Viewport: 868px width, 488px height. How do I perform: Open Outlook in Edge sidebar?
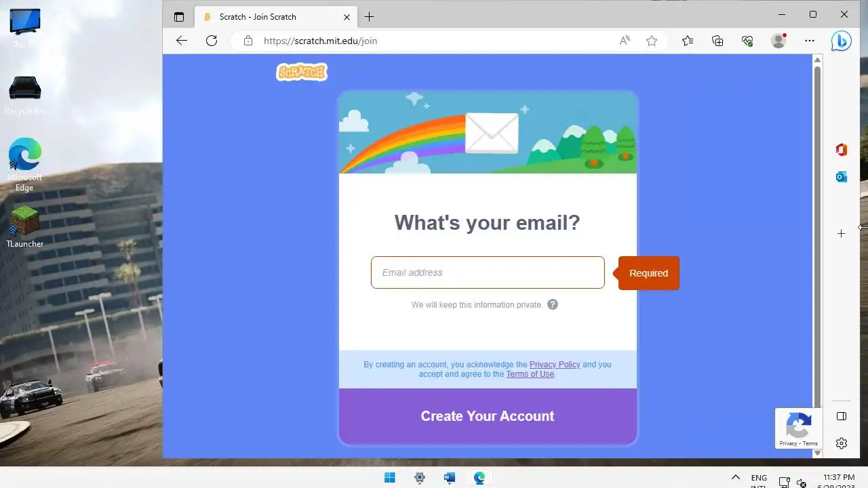842,177
